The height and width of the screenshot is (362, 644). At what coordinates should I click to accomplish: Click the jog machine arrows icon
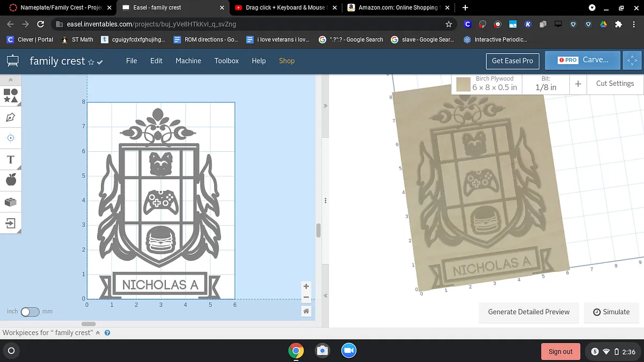632,61
